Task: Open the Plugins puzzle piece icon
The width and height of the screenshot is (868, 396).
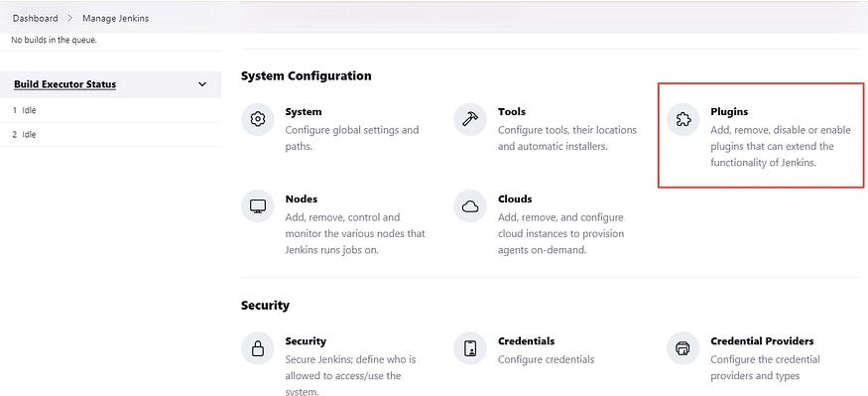Action: tap(683, 119)
